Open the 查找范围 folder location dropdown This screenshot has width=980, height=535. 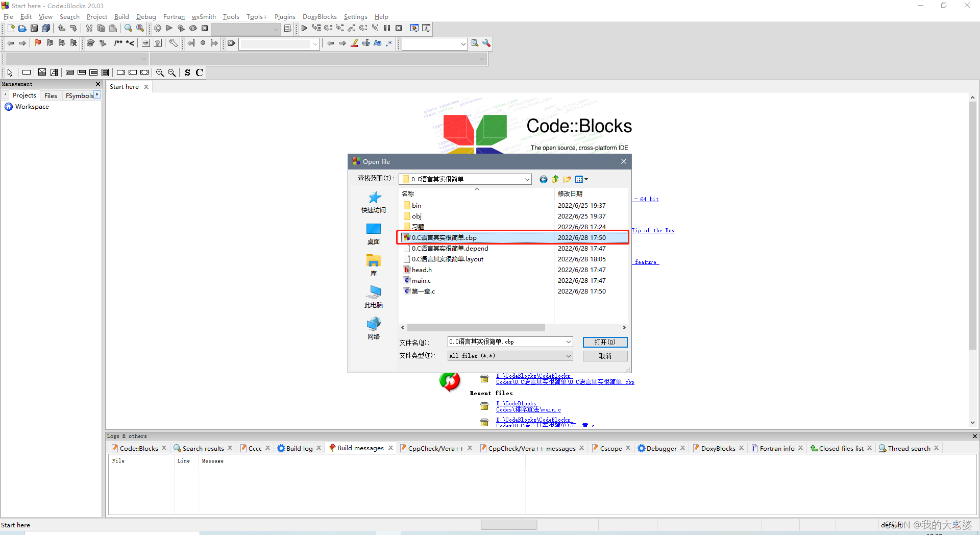pos(526,179)
